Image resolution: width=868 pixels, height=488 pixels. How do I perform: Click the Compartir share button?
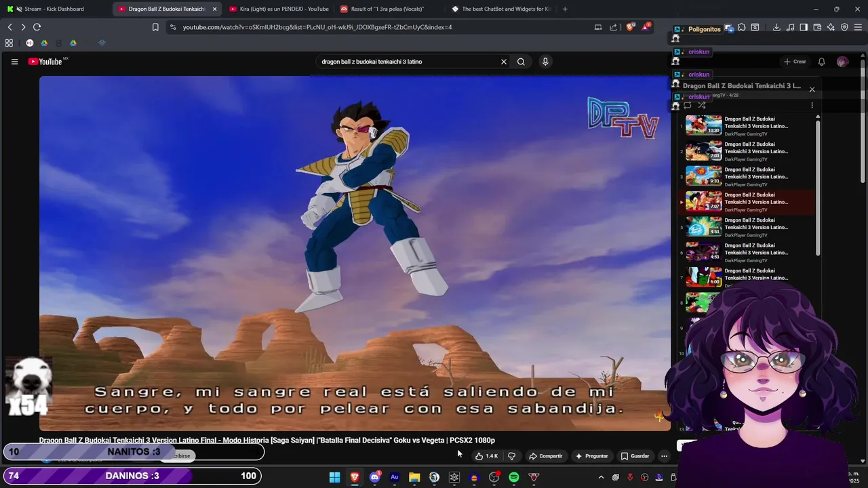[546, 456]
